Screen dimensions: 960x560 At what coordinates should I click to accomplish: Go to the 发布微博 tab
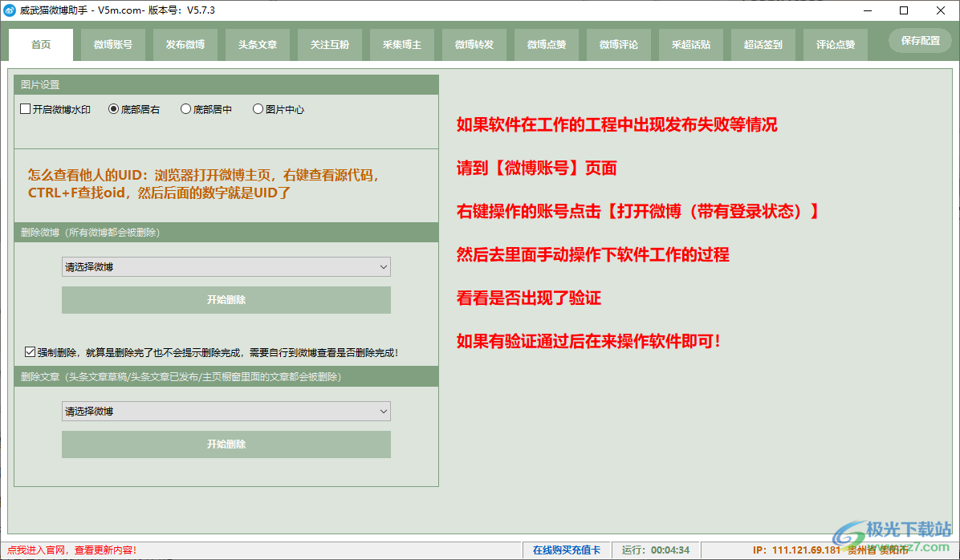tap(185, 45)
